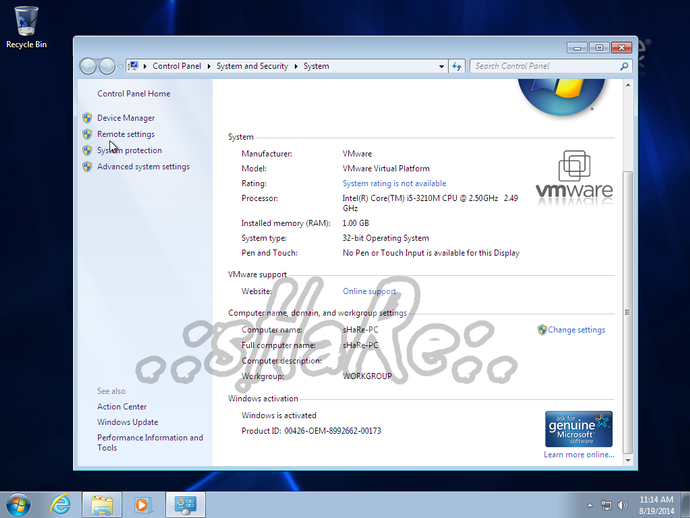
Task: Open Windows Update link
Action: tap(128, 422)
